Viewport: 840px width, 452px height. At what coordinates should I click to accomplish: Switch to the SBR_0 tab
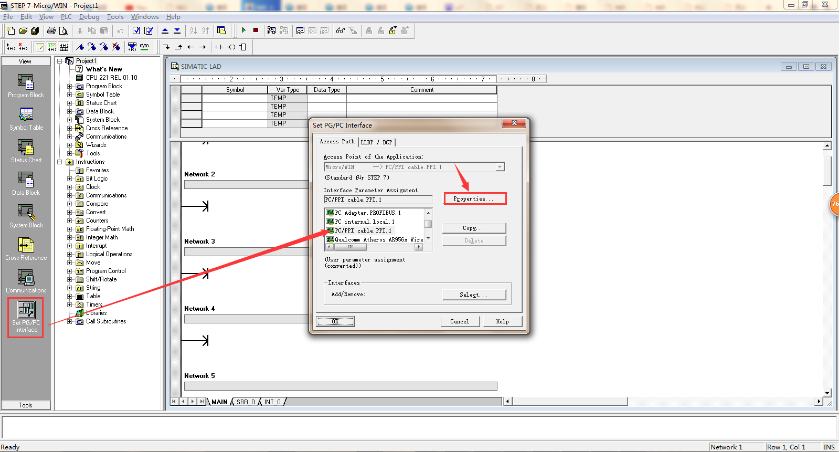tap(244, 401)
